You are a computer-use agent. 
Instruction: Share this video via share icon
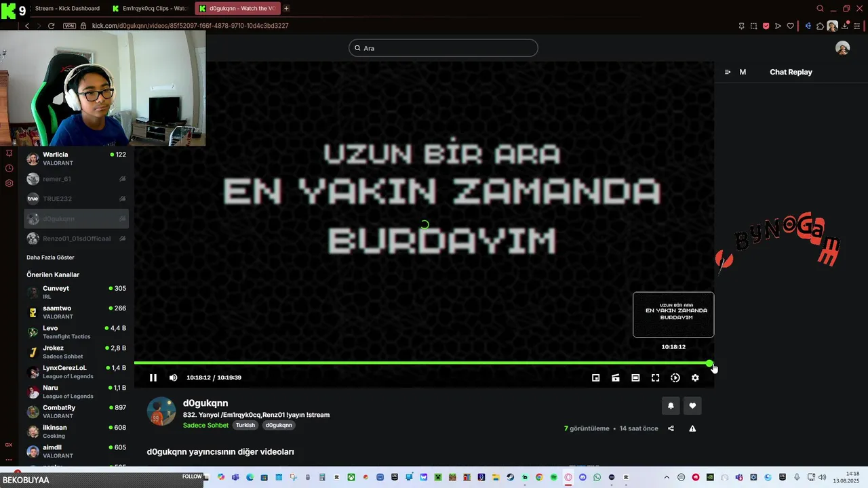tap(671, 428)
